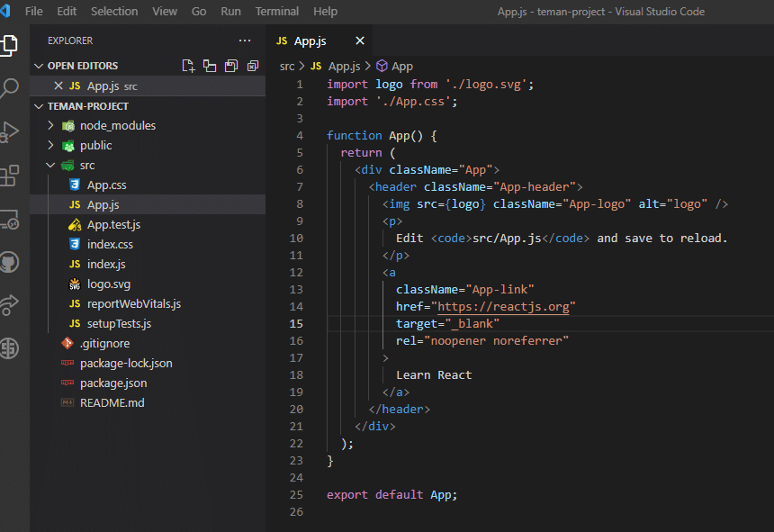The image size is (774, 532).
Task: Open the Extensions view icon
Action: [10, 175]
